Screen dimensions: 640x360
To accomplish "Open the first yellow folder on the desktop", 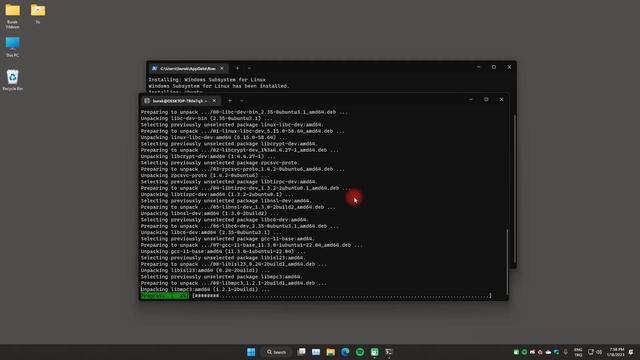I will 13,16.
